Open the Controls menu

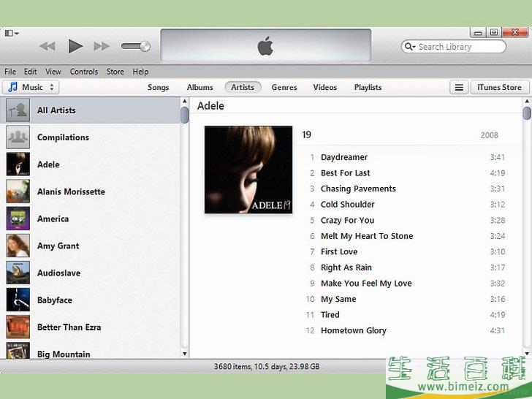84,72
